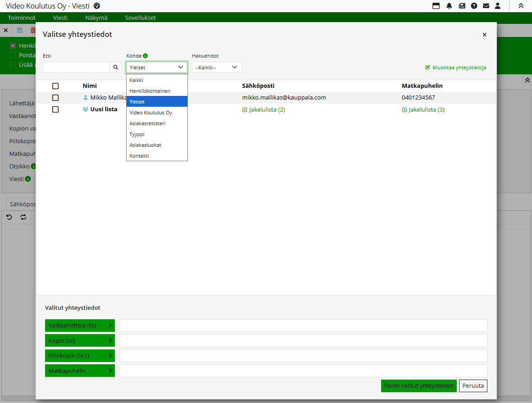Open the Näkymä menu
532x403 pixels.
pyautogui.click(x=96, y=18)
